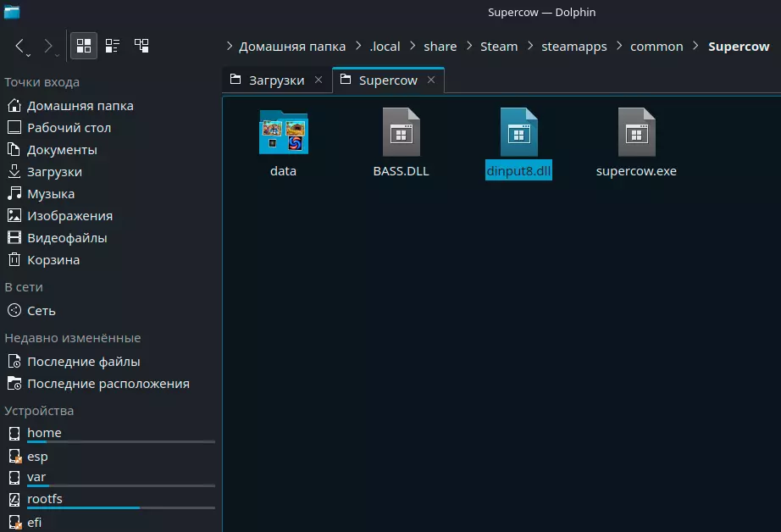Switch to icons view mode
This screenshot has height=532, width=781.
[x=84, y=46]
